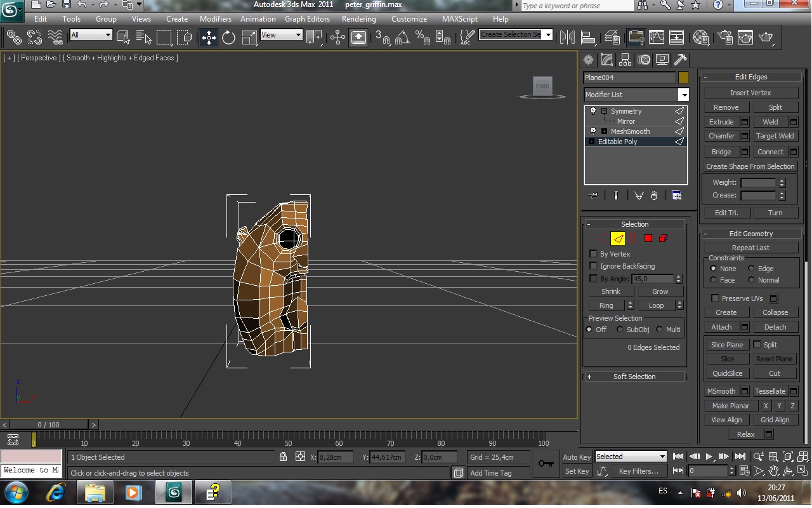
Task: Click the QuickSlice button
Action: click(727, 373)
